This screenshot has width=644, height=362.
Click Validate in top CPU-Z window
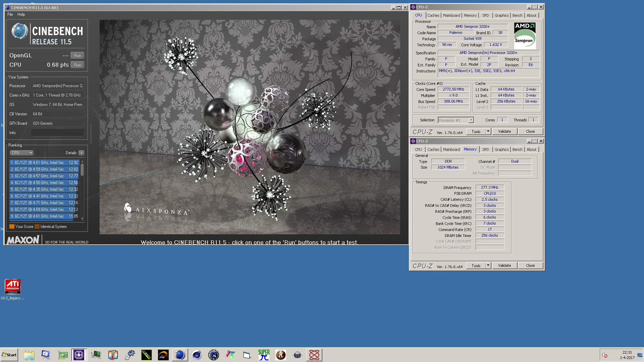click(x=504, y=132)
